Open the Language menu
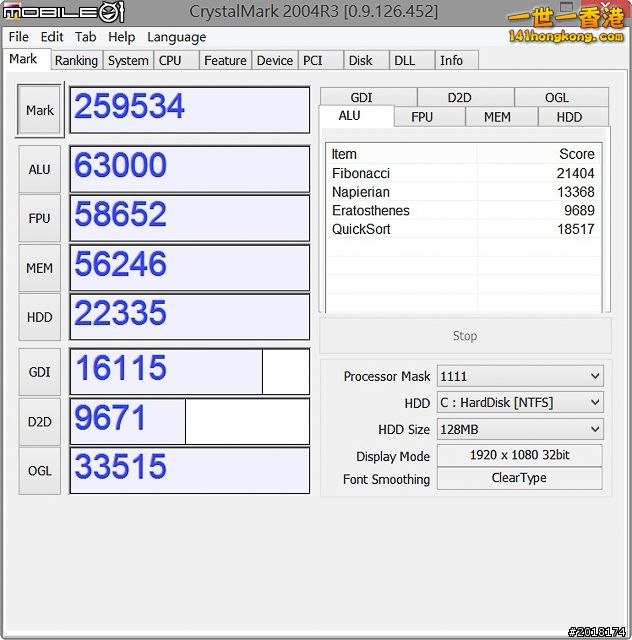Image resolution: width=632 pixels, height=640 pixels. (x=176, y=37)
